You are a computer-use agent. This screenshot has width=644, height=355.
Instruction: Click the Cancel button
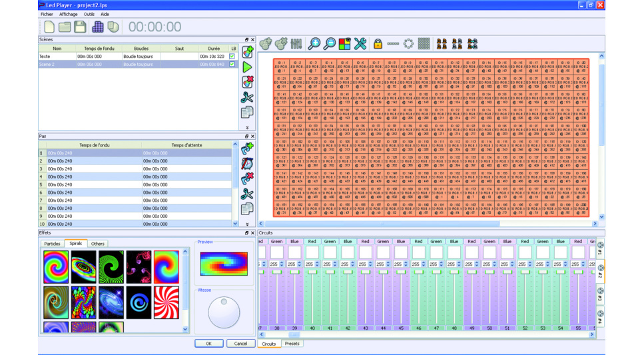(x=240, y=344)
